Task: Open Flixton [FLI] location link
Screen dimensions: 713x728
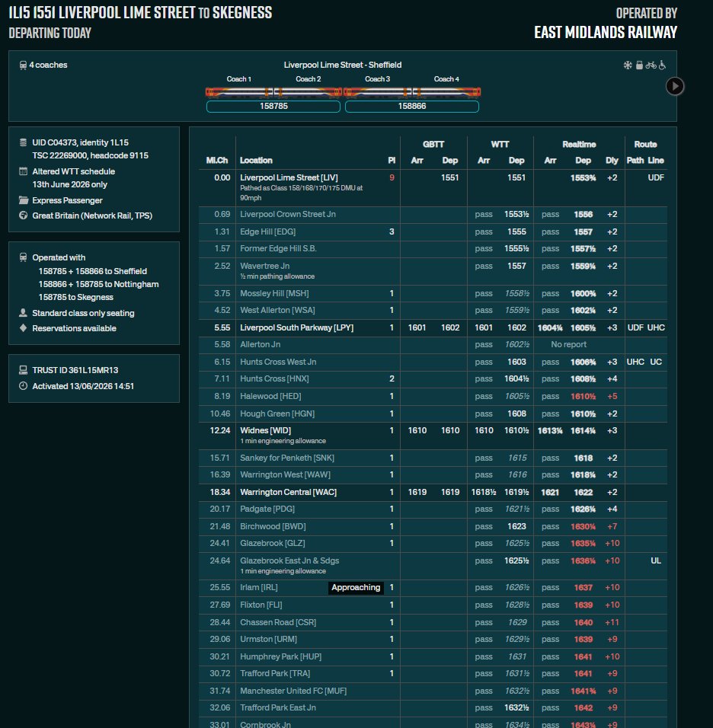Action: [x=261, y=605]
